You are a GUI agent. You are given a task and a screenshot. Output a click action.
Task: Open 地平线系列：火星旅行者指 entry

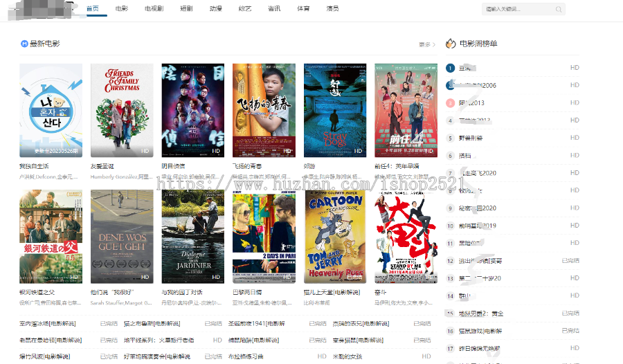point(159,340)
